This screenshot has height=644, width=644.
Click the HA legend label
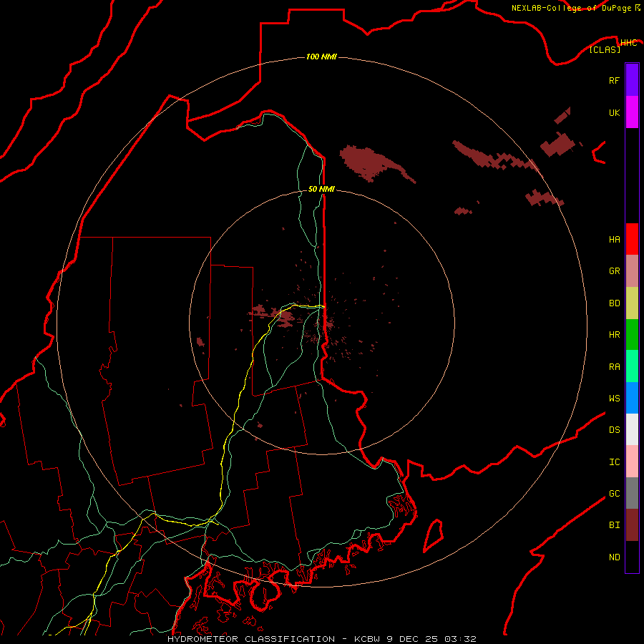[x=614, y=239]
